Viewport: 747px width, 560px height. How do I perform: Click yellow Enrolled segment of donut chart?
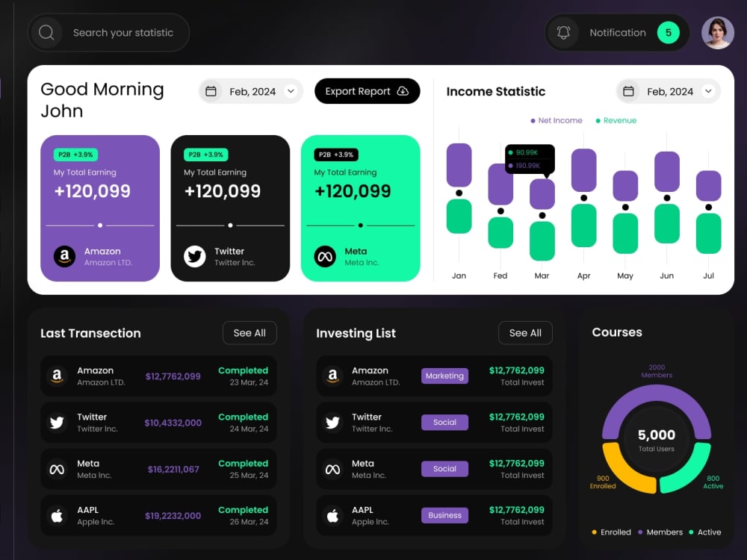tap(625, 471)
